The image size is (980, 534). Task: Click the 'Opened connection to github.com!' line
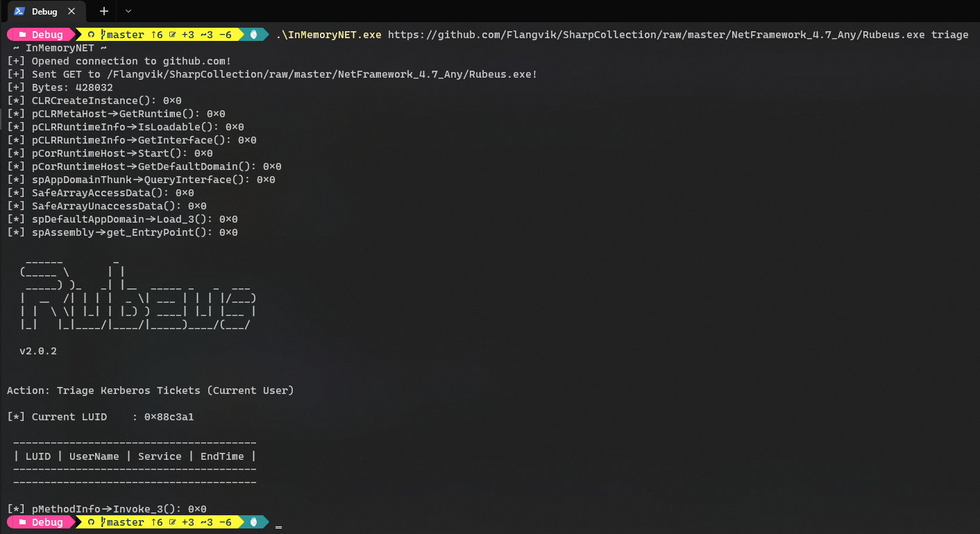click(x=119, y=61)
